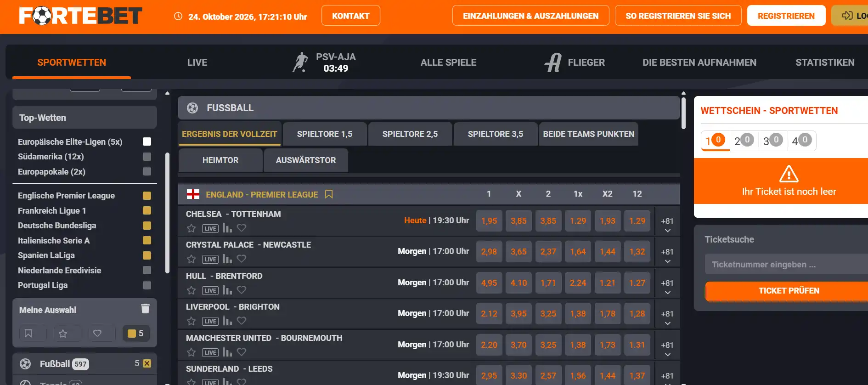
Task: Click the PSV-AJA player icon
Action: [x=300, y=62]
